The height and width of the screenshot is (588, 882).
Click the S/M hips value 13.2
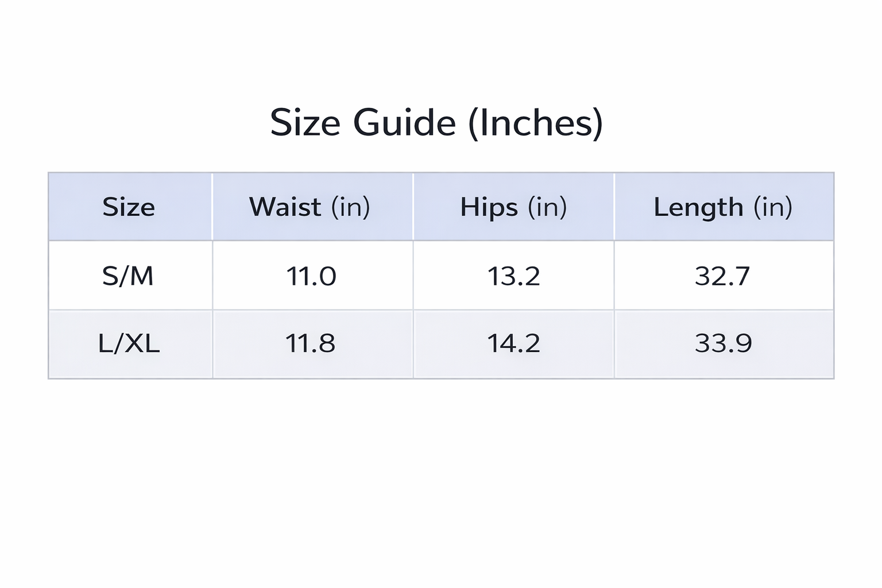513,276
